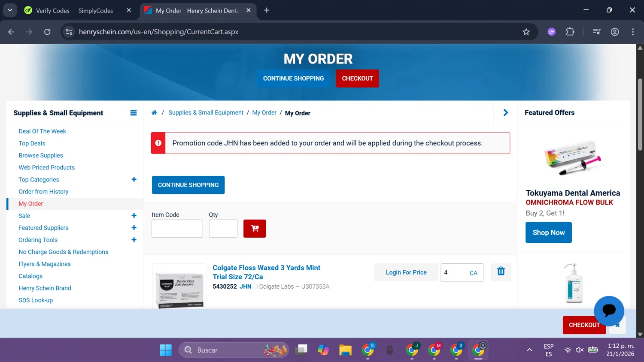Image resolution: width=644 pixels, height=362 pixels.
Task: Show hidden system tray icons
Action: 529,350
